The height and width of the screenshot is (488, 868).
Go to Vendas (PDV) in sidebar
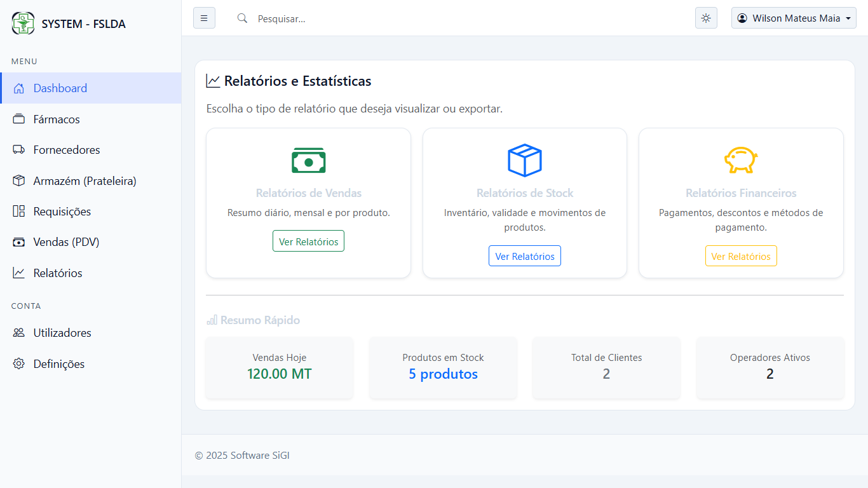pos(66,242)
